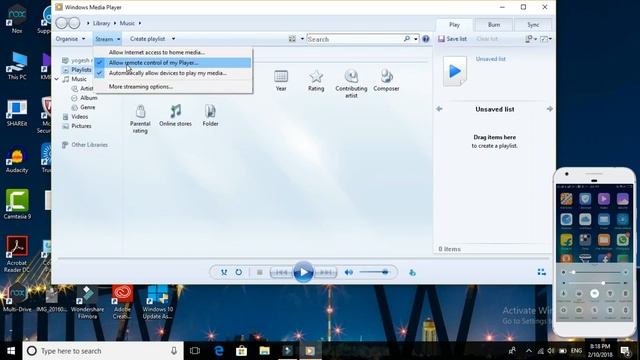This screenshot has height=360, width=640.
Task: Open the play pane checkbox dropdown
Action: (x=546, y=39)
